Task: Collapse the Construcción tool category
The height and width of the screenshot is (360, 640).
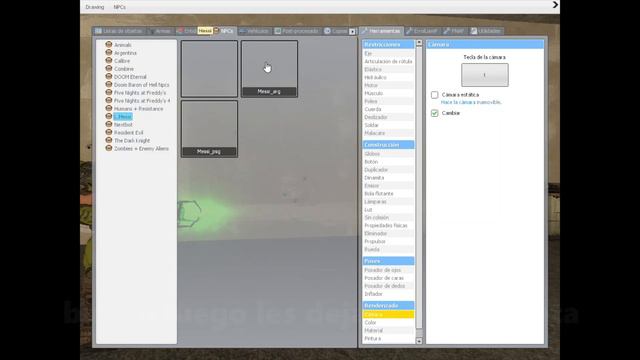Action: coord(388,144)
